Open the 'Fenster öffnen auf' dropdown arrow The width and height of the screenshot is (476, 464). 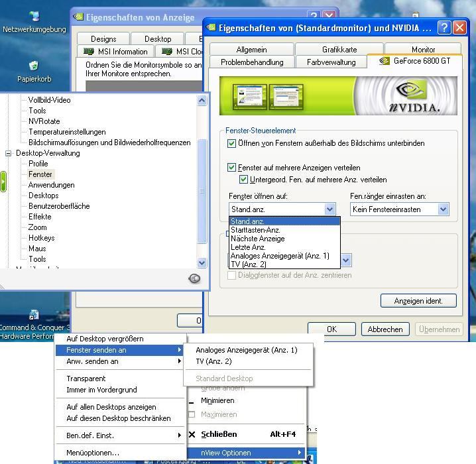tap(329, 209)
